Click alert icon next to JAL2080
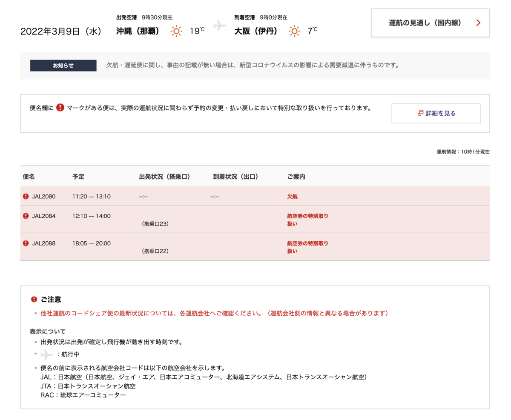Viewport: 511px width, 420px height. [x=26, y=197]
